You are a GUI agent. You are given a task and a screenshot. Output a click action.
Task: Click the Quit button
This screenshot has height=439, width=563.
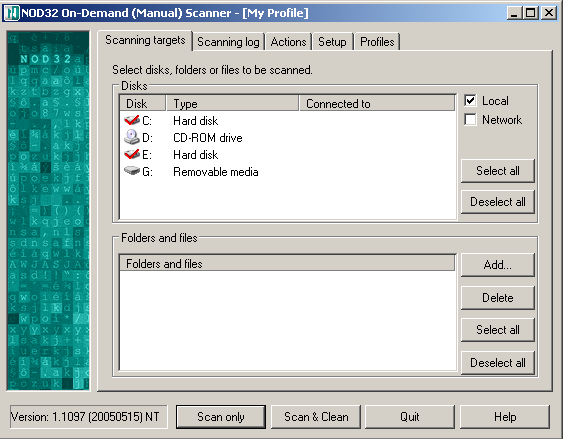pos(410,417)
